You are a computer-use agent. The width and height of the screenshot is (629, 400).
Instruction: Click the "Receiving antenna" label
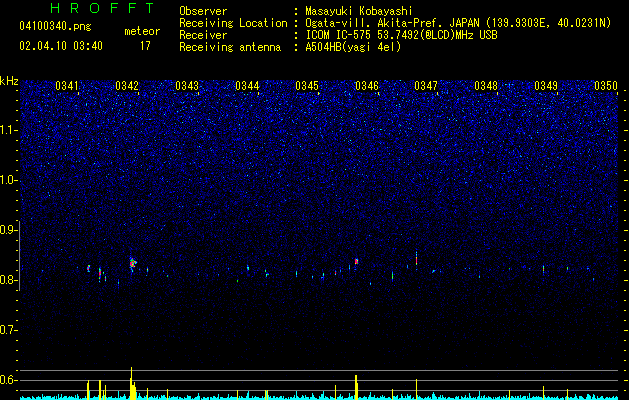[x=230, y=47]
